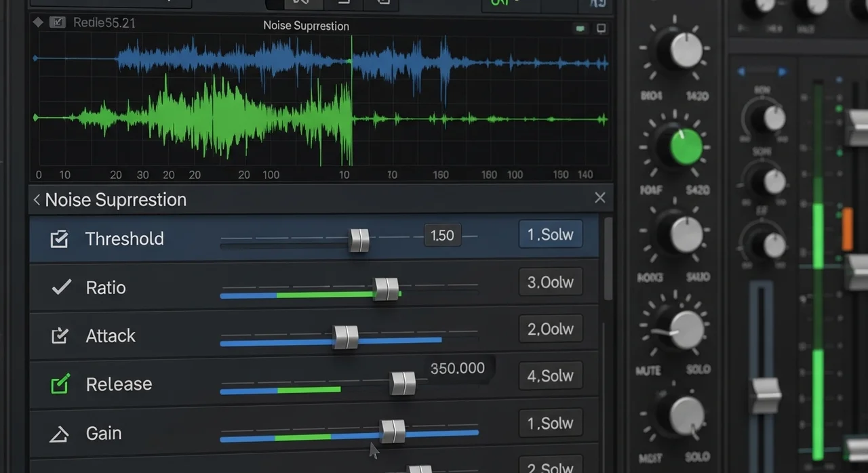Screen dimensions: 868x473
Task: Collapse Noise Suppression panel with back chevron
Action: point(37,200)
